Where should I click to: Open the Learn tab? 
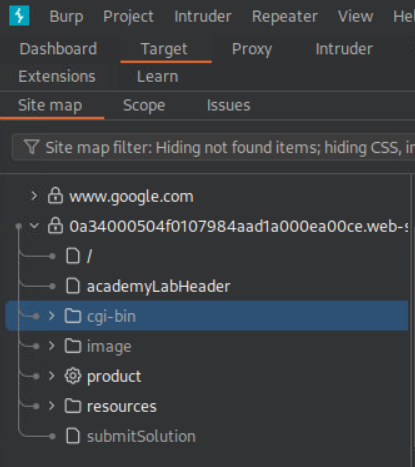point(157,77)
